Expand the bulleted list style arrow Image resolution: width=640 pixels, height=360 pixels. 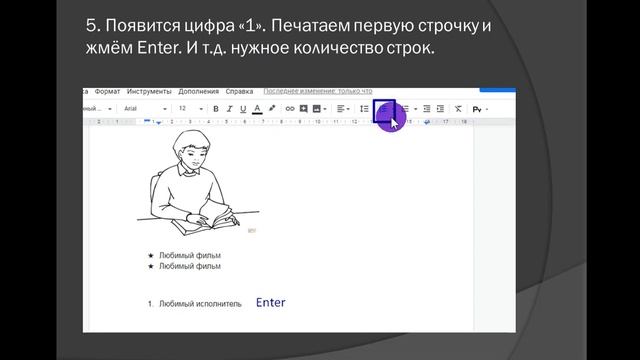pyautogui.click(x=416, y=109)
